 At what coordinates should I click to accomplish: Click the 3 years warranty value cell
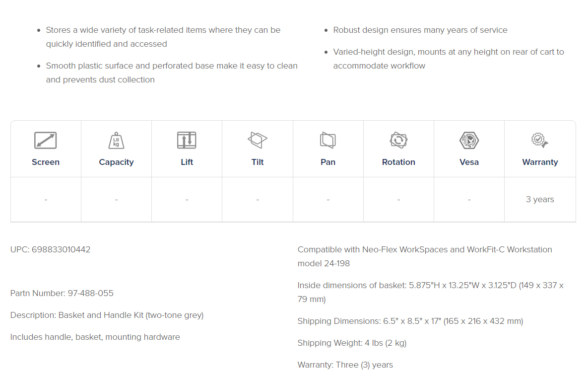(540, 199)
